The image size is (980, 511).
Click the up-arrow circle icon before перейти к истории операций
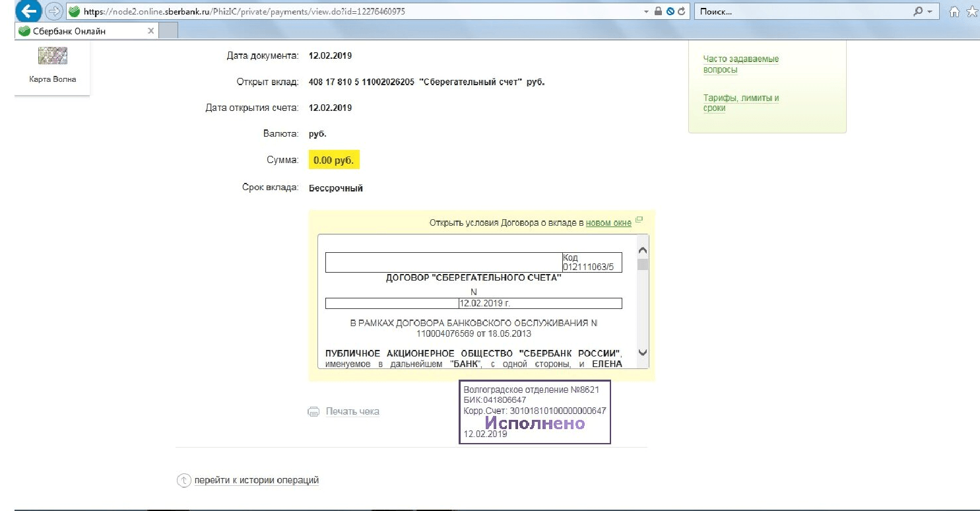click(x=183, y=481)
